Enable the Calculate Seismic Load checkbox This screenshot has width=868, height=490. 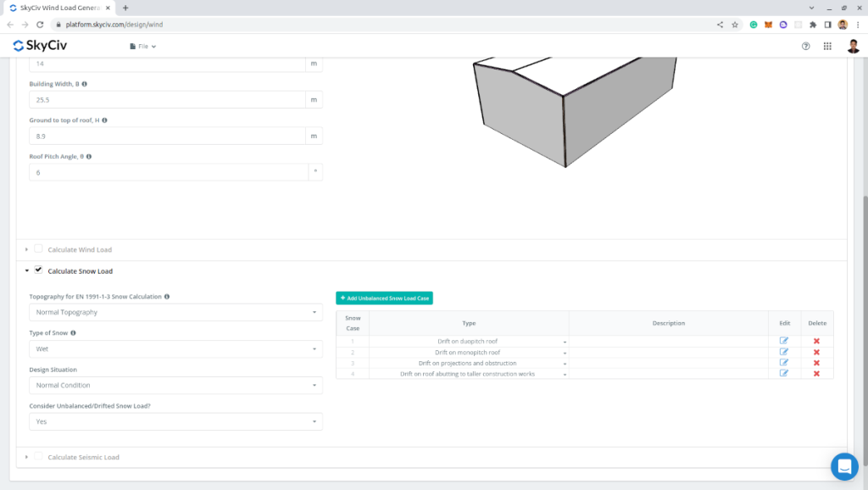[x=38, y=457]
